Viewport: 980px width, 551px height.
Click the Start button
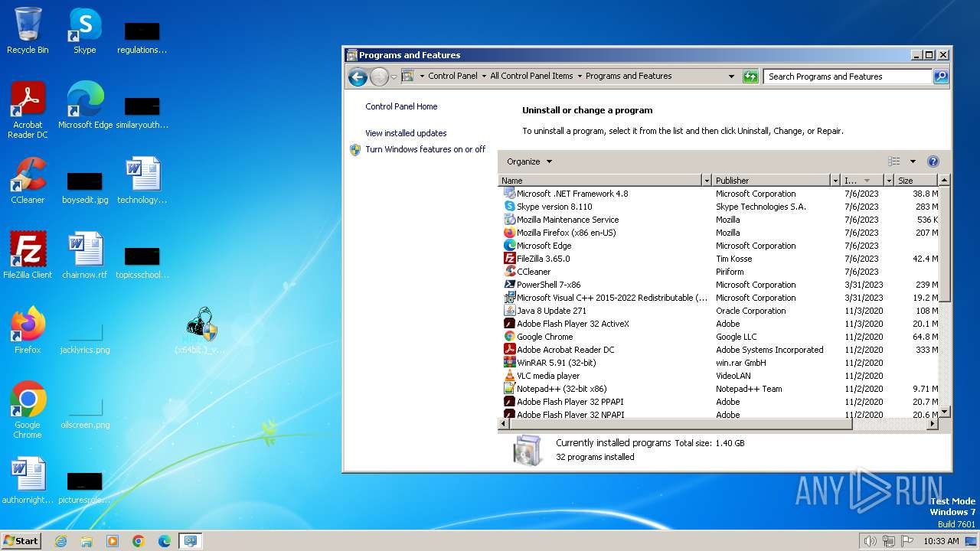[21, 541]
